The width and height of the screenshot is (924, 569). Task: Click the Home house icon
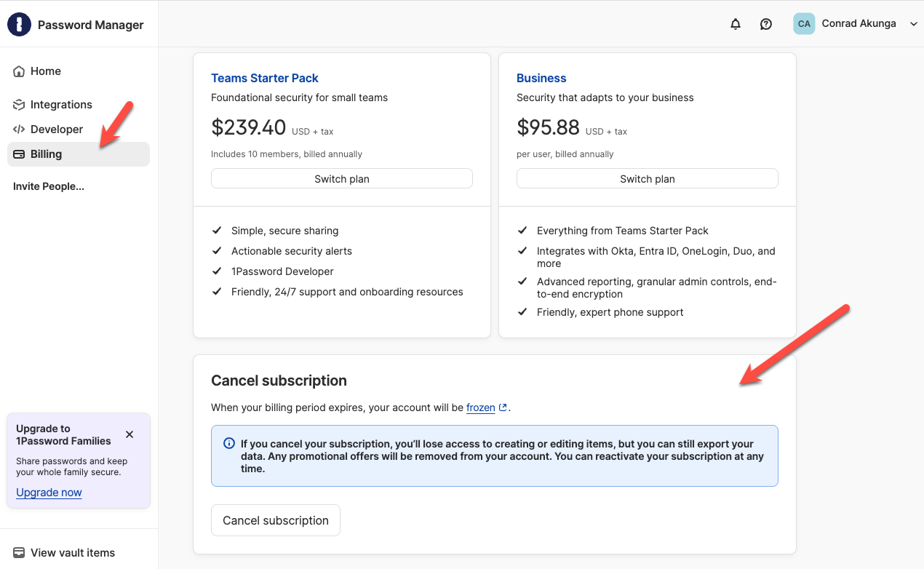[19, 71]
